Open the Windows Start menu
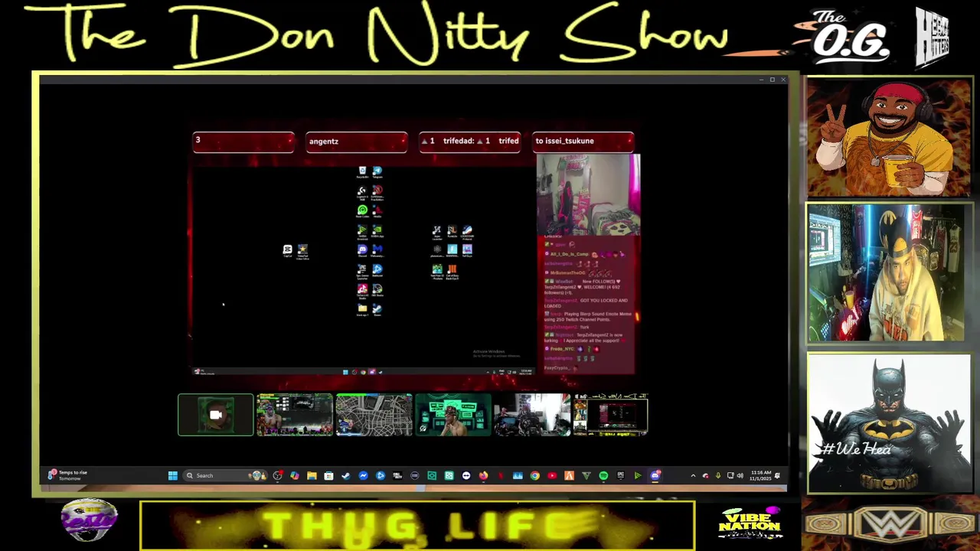The height and width of the screenshot is (551, 980). pyautogui.click(x=172, y=475)
